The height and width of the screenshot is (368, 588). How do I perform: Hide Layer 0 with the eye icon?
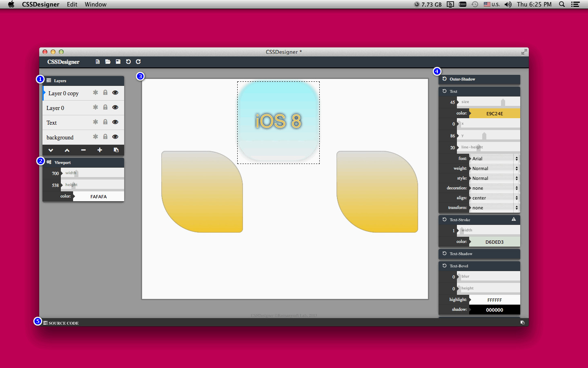tap(115, 107)
